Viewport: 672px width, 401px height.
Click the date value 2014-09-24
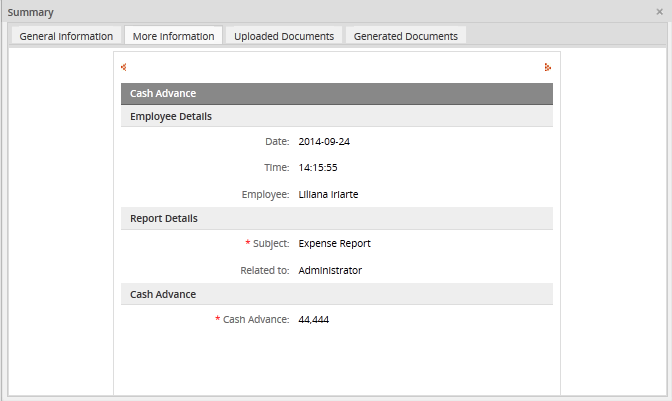click(x=324, y=142)
